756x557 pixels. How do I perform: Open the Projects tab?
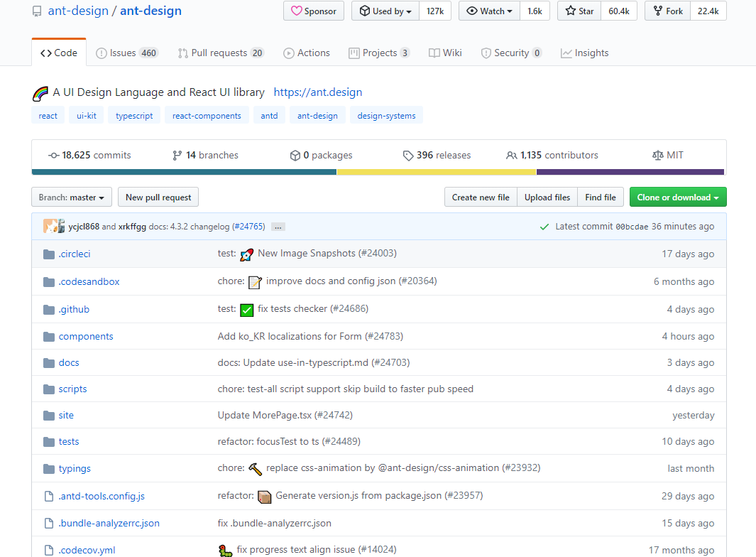(380, 53)
